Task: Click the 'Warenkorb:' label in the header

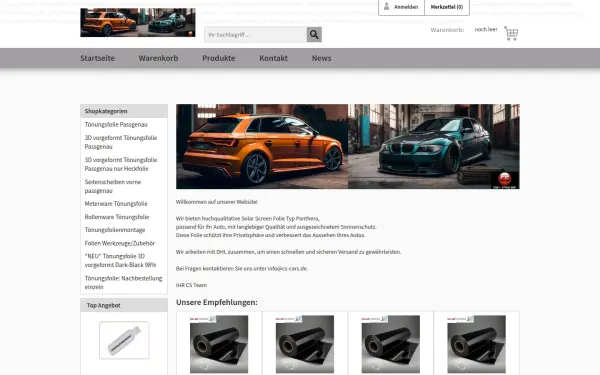Action: pos(447,30)
